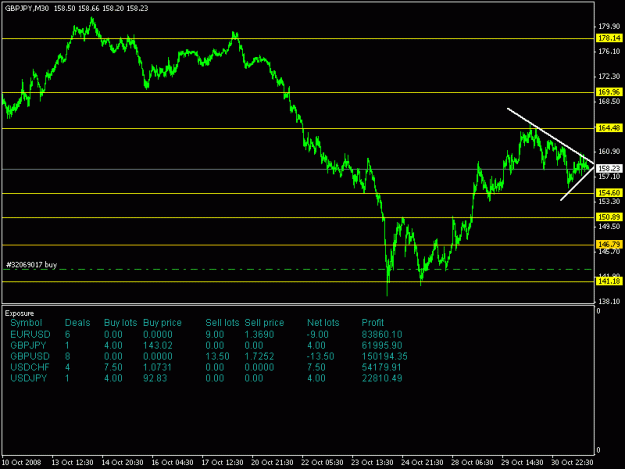Click the 17 Oct 12:30 time label
The width and height of the screenshot is (625, 469).
222,462
